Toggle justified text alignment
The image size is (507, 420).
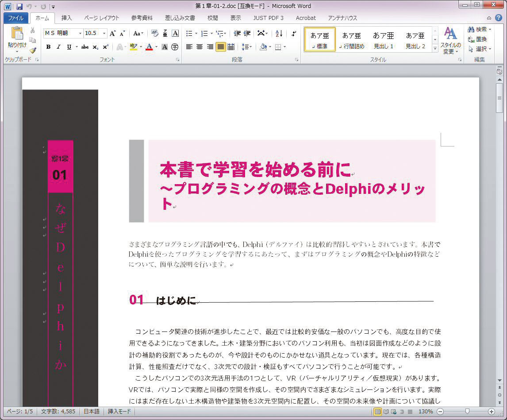point(220,47)
